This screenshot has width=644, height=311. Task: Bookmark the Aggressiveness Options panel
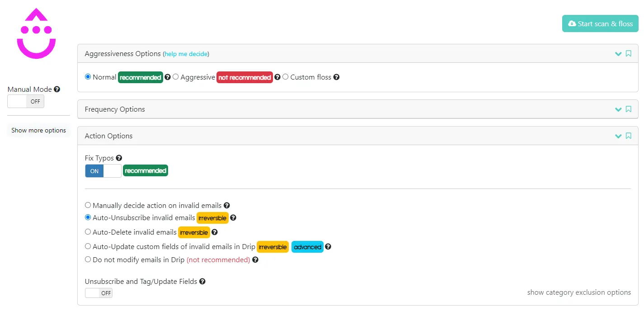628,54
